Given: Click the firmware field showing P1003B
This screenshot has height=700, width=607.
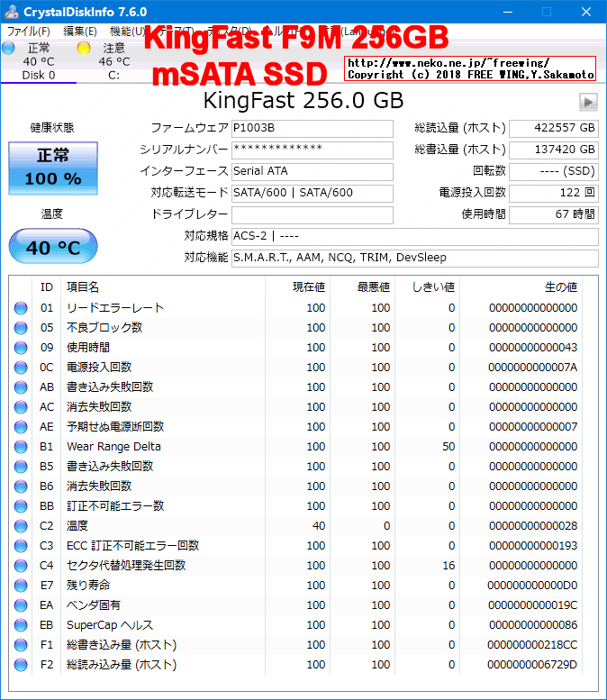Looking at the screenshot, I should (x=313, y=129).
